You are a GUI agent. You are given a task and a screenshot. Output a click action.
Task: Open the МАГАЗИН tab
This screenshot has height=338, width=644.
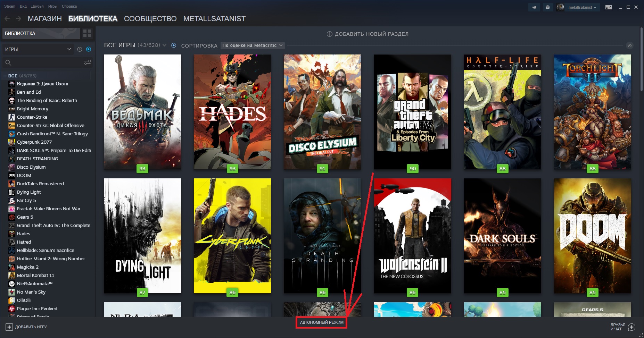coord(44,19)
